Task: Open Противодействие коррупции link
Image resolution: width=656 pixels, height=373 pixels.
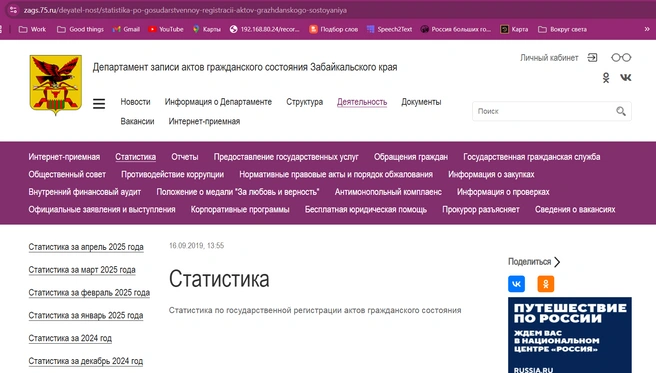Action: coord(172,174)
